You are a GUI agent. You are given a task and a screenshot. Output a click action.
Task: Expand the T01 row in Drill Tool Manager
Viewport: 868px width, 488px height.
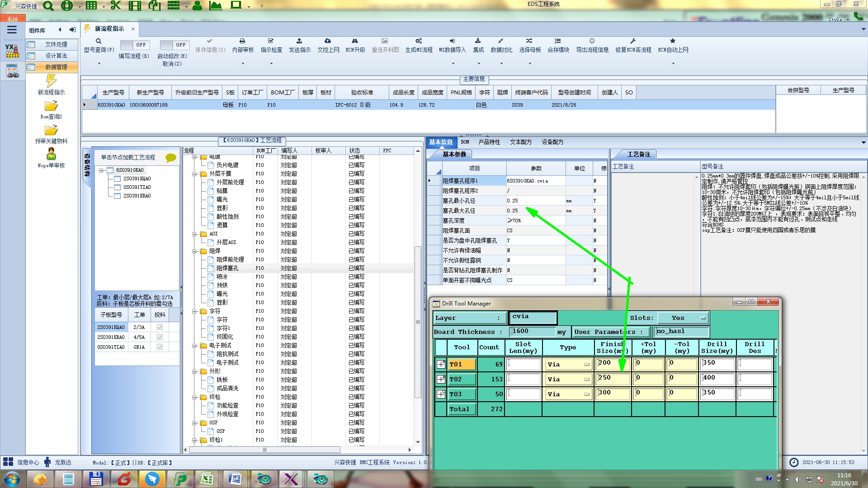(441, 364)
